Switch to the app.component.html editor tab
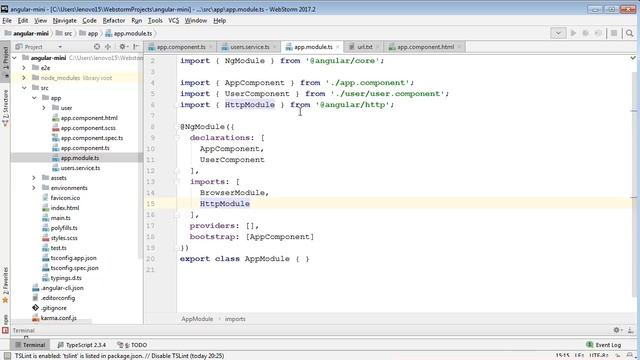Image resolution: width=640 pixels, height=360 pixels. pyautogui.click(x=425, y=47)
